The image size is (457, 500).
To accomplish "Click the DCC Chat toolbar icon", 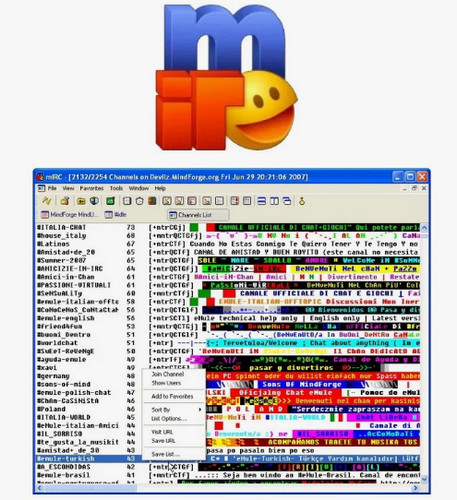I will [179, 201].
